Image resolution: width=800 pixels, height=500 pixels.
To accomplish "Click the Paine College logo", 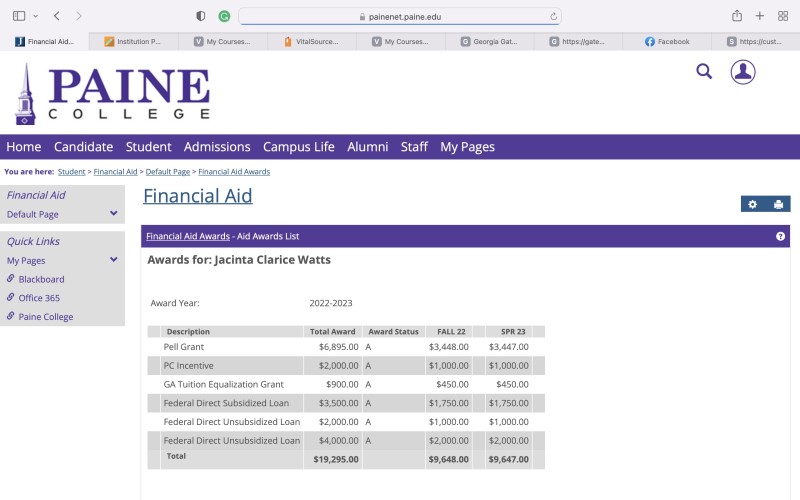I will (x=113, y=94).
